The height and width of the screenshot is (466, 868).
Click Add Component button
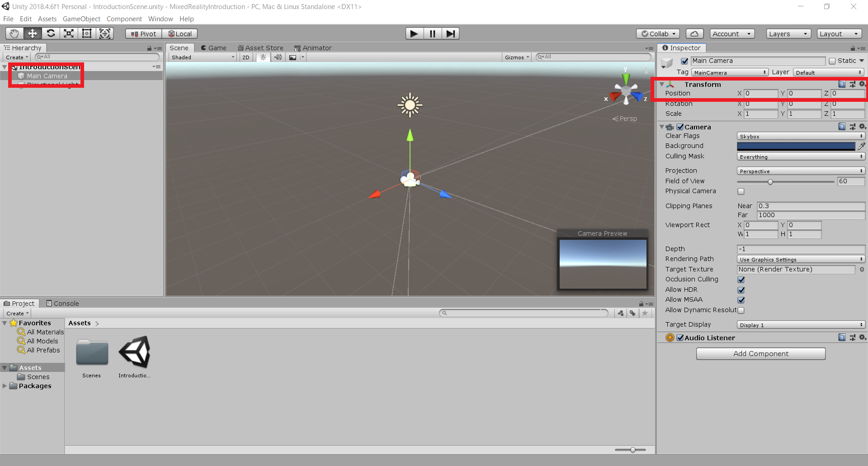click(761, 354)
